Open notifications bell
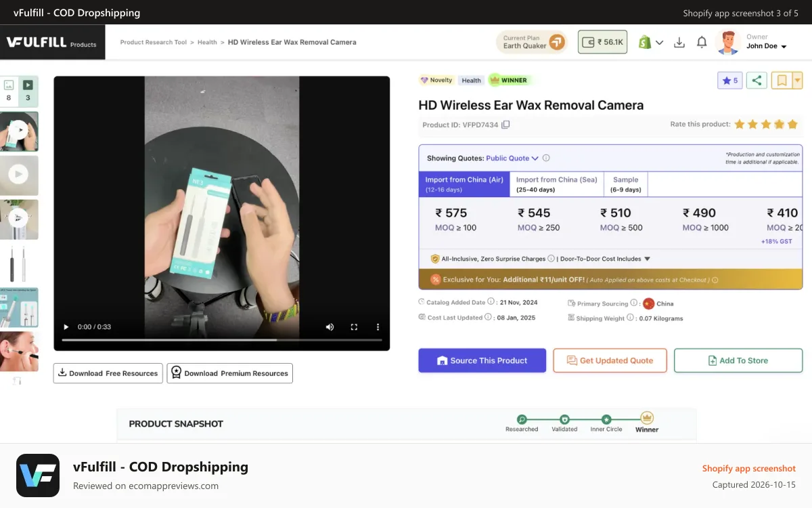Screen dimensions: 812x508 pos(702,42)
